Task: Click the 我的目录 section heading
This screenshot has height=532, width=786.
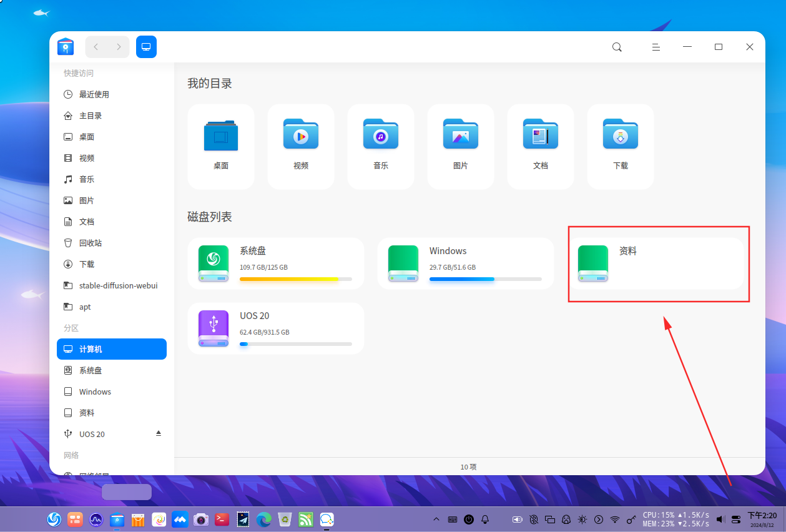Action: click(210, 84)
